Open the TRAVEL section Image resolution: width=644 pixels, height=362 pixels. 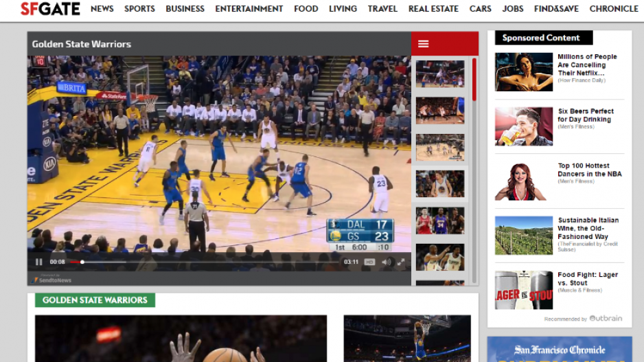382,9
